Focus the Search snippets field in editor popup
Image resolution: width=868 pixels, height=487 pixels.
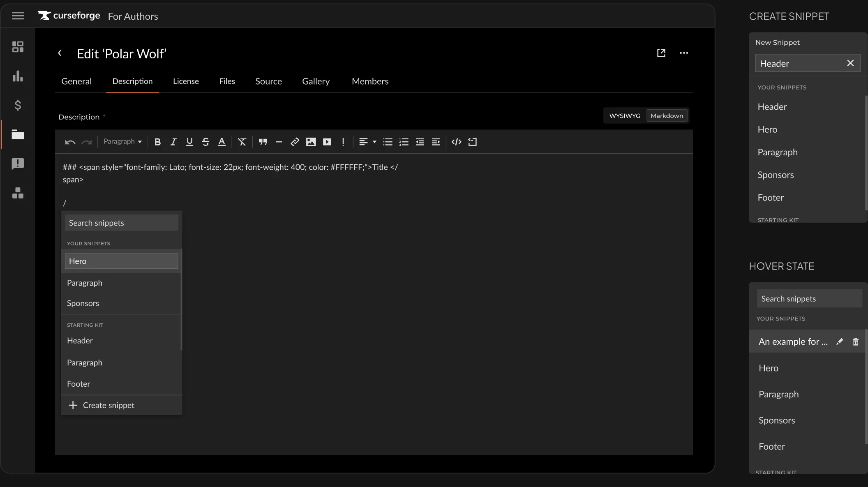coord(121,223)
